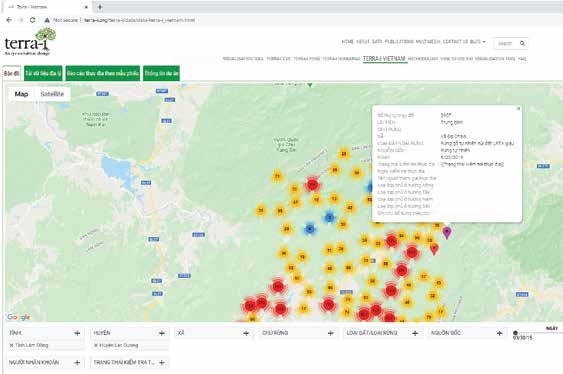
Task: Open the ABOUT menu item
Action: 363,42
